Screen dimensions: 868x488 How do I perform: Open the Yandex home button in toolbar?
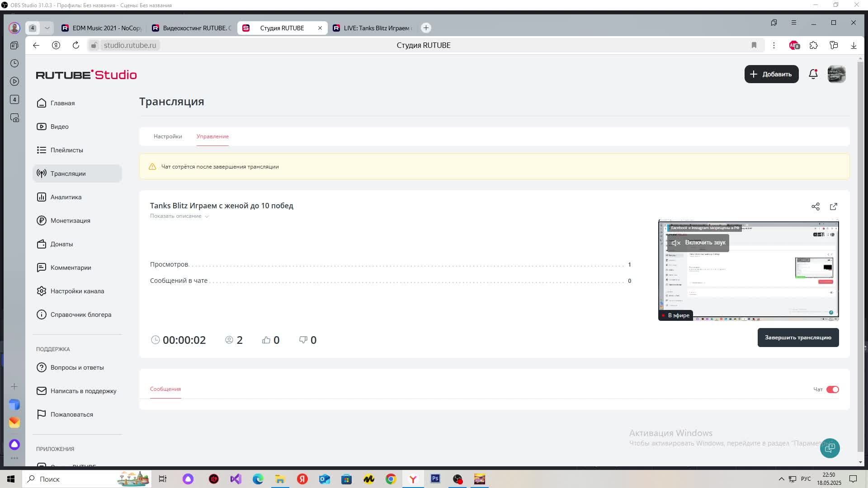click(56, 45)
